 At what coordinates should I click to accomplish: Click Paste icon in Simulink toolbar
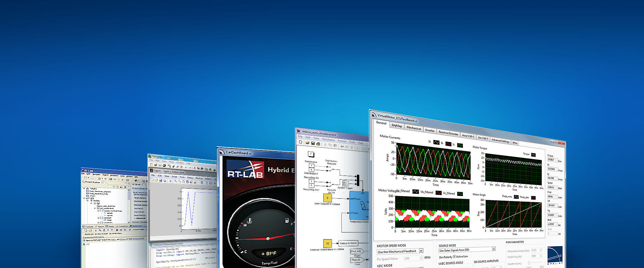[x=335, y=146]
